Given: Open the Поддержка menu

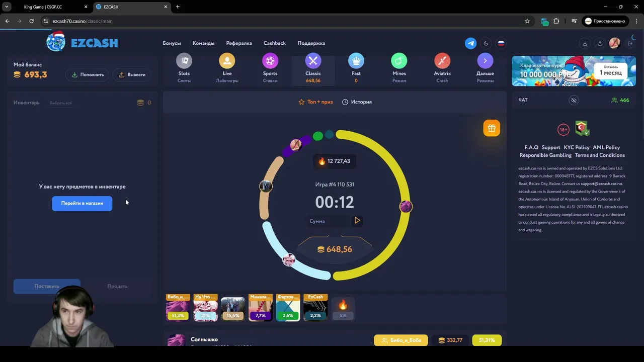Looking at the screenshot, I should point(311,43).
